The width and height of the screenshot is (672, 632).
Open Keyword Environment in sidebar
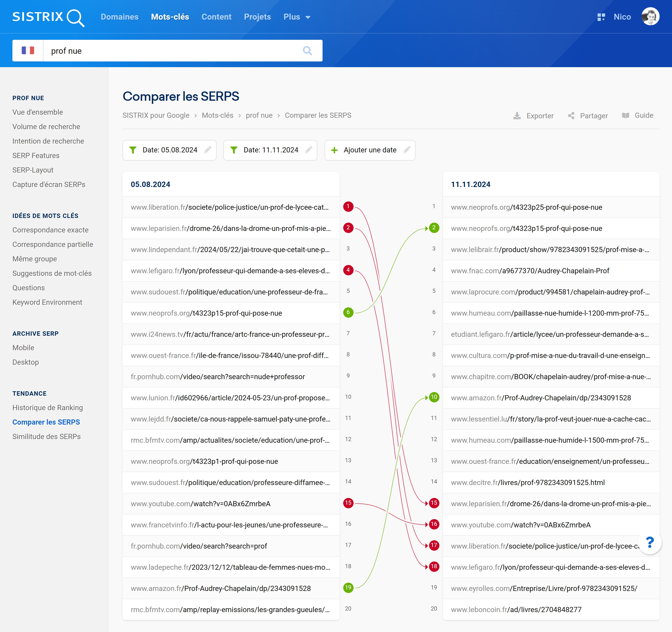coord(47,302)
